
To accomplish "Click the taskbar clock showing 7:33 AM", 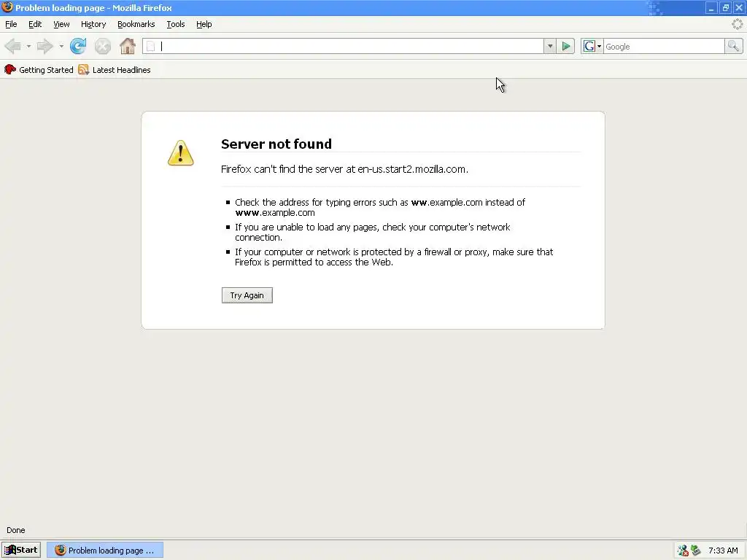I will coord(723,551).
